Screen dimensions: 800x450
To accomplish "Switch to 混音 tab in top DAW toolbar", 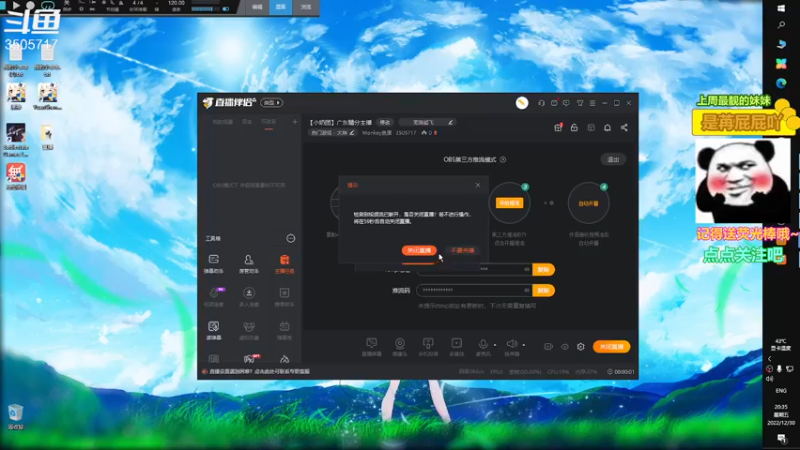I will (281, 7).
